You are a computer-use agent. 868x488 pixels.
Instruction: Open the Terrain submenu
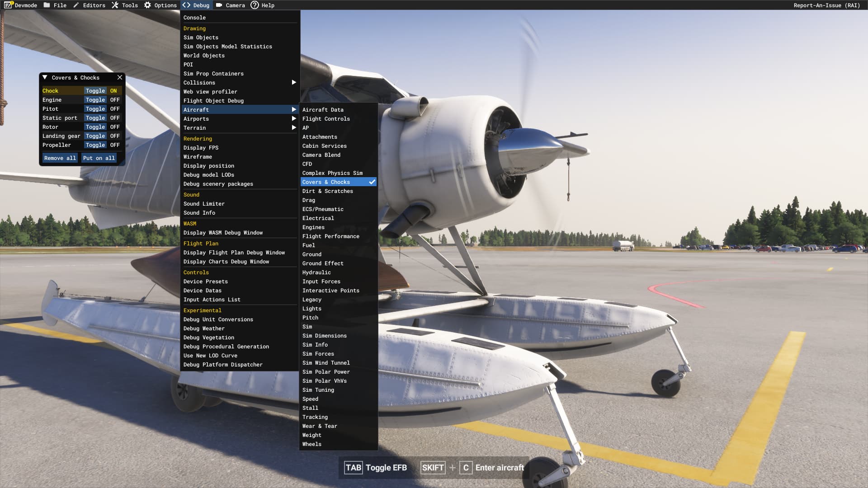pos(239,128)
